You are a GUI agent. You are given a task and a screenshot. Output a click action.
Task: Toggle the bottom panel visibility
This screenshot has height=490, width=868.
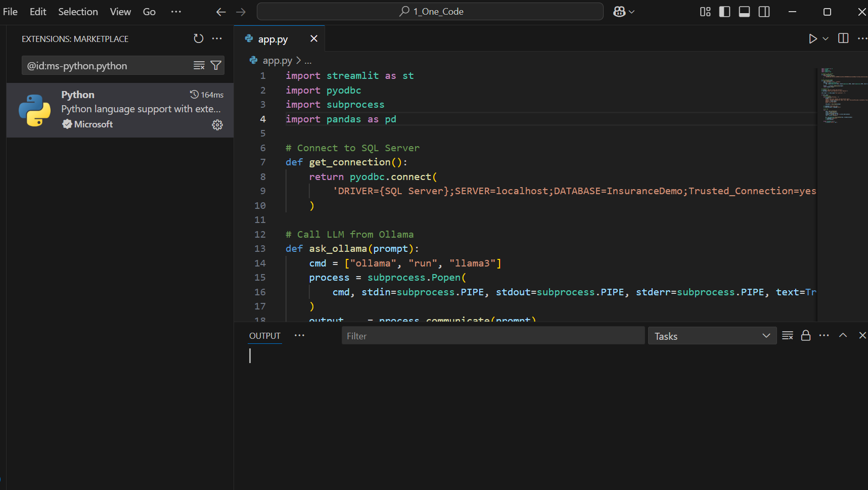tap(744, 12)
